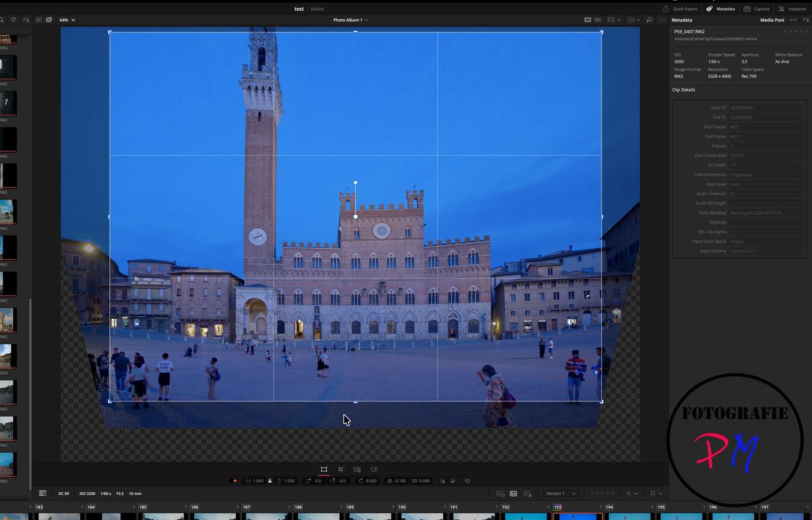Click the search magnifier icon in the browser toolbar
This screenshot has height=520, width=812.
click(x=2, y=20)
